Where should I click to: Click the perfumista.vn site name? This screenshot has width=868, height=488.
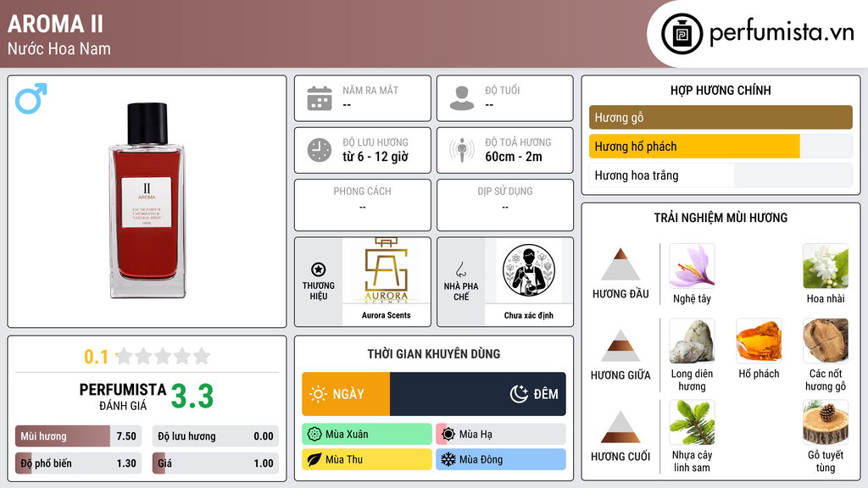pos(782,32)
